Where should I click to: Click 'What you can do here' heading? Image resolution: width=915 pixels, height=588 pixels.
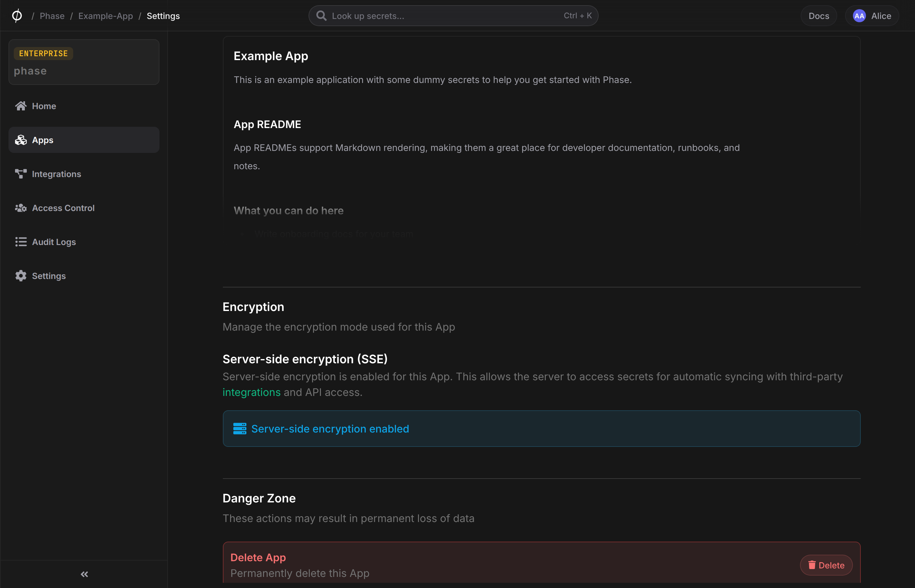(289, 210)
